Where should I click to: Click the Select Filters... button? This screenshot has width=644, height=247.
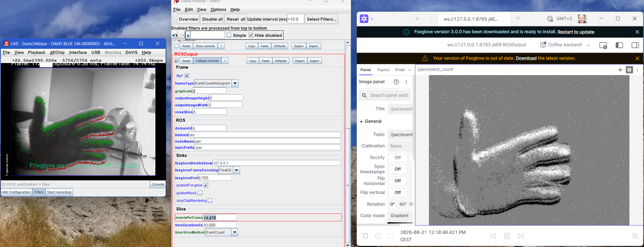(322, 19)
